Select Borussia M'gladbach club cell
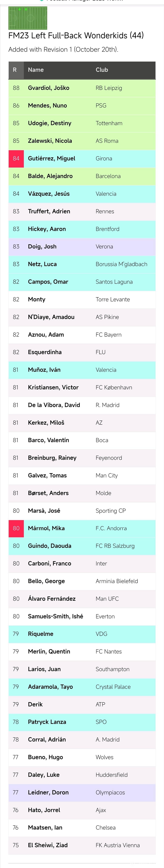The image size is (164, 868). click(x=121, y=264)
